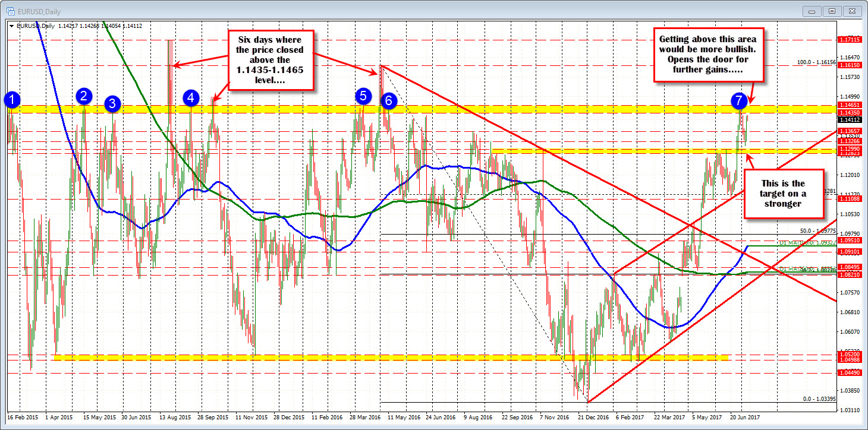Image resolution: width=868 pixels, height=430 pixels.
Task: Select the red price label 1.05200
Action: pos(848,354)
